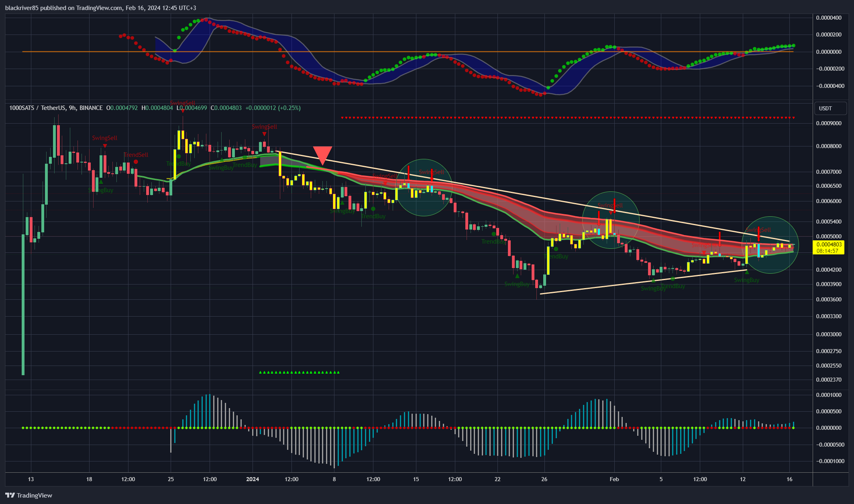This screenshot has width=854, height=504.
Task: Click the SwingBuy label near Feb 5
Action: click(653, 289)
